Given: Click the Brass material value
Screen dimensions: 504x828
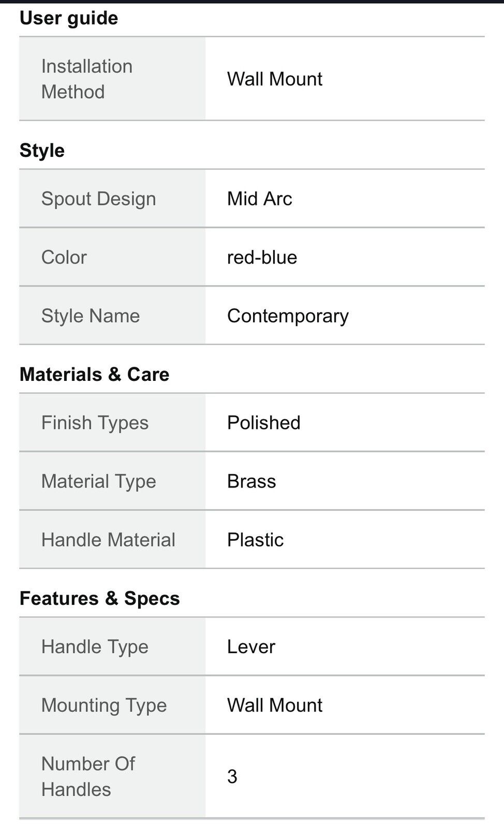Looking at the screenshot, I should (x=251, y=481).
